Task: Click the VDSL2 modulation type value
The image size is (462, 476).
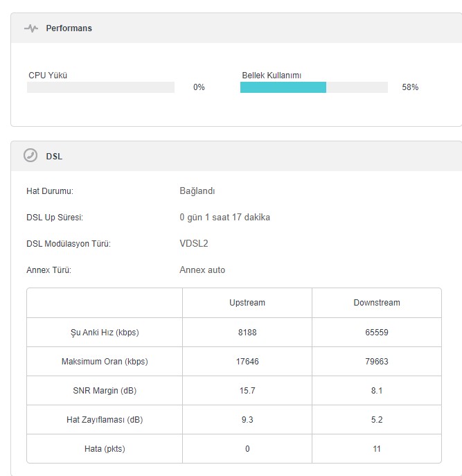Action: (194, 243)
